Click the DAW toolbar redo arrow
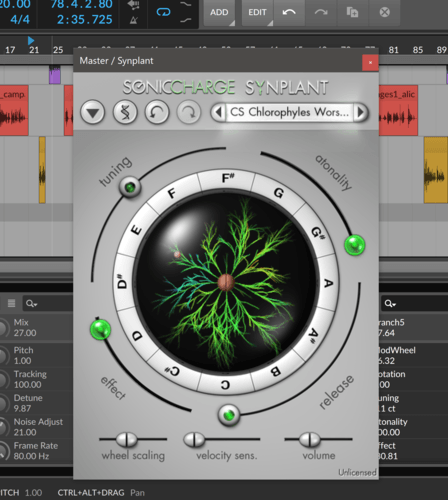The height and width of the screenshot is (500, 448). pos(321,12)
